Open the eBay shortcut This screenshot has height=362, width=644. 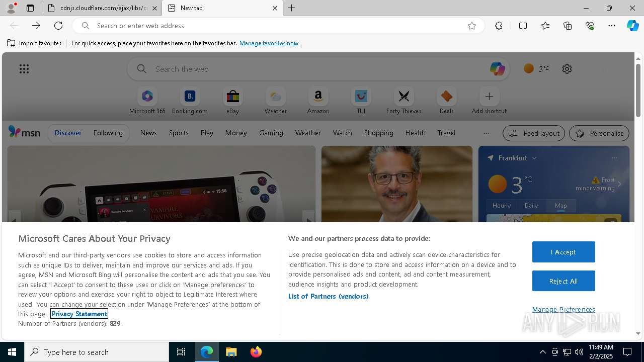coord(232,101)
